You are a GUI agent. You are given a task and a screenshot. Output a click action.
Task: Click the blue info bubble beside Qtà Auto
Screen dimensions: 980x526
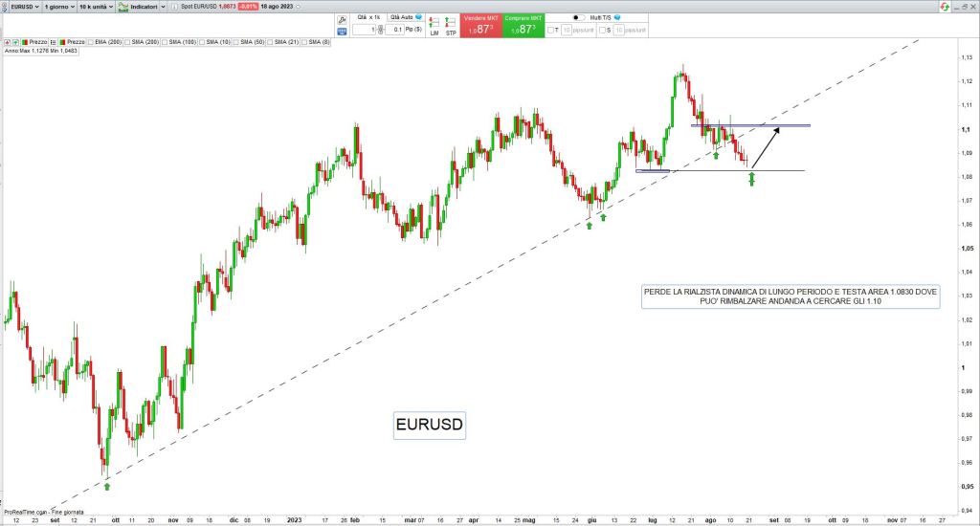pyautogui.click(x=418, y=17)
